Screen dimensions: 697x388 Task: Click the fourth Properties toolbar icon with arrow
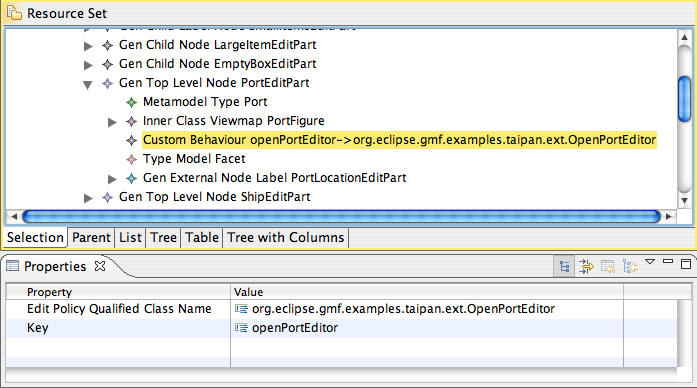pyautogui.click(x=630, y=267)
